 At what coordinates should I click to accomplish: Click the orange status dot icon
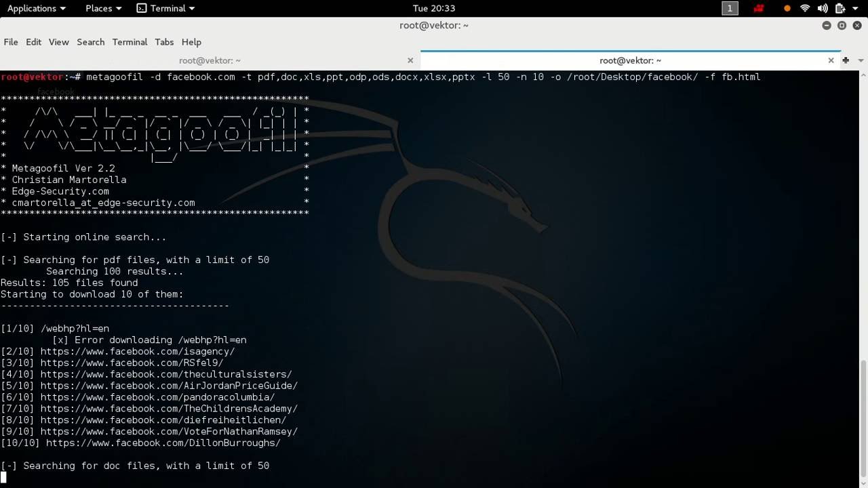[787, 9]
